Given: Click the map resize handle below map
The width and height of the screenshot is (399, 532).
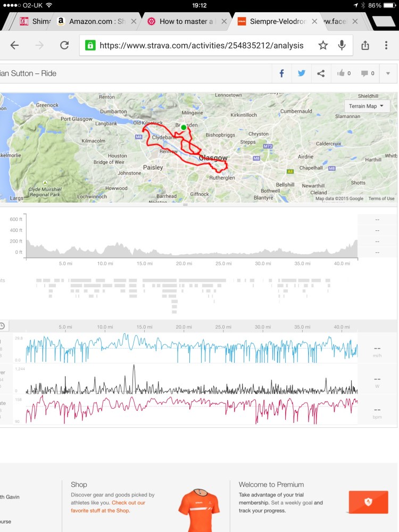Looking at the screenshot, I should [x=185, y=205].
